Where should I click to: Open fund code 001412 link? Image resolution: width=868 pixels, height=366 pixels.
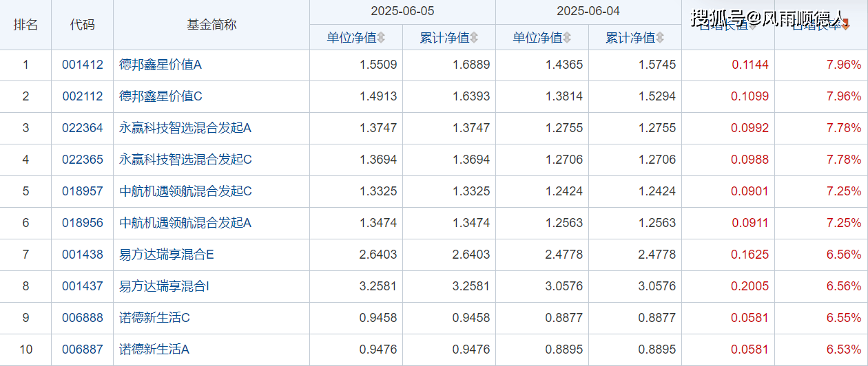(x=82, y=65)
